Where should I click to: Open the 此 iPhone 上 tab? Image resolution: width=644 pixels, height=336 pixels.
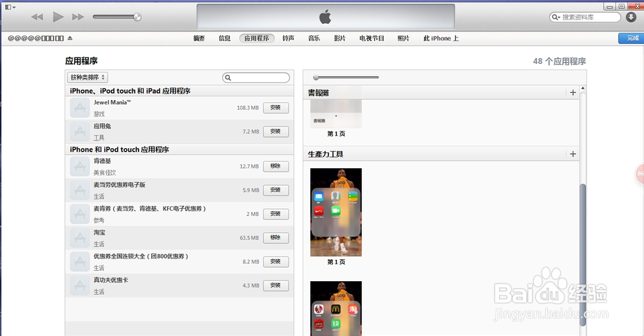tap(441, 38)
